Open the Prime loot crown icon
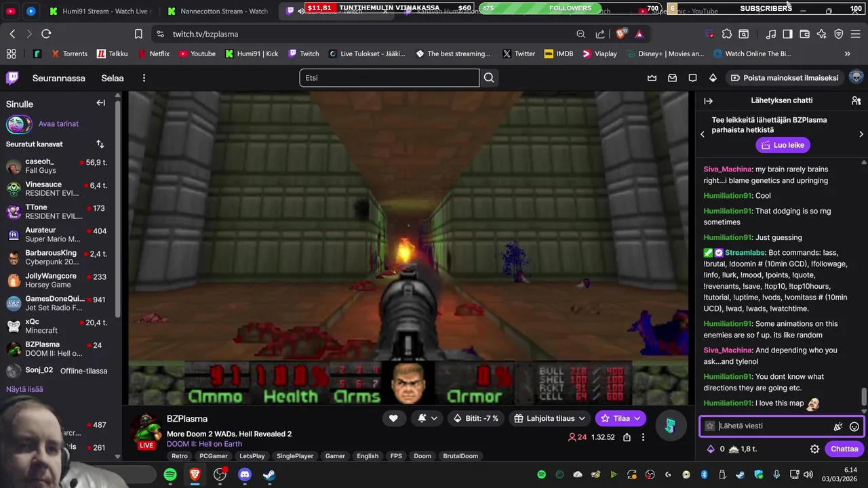The height and width of the screenshot is (488, 868). [652, 78]
